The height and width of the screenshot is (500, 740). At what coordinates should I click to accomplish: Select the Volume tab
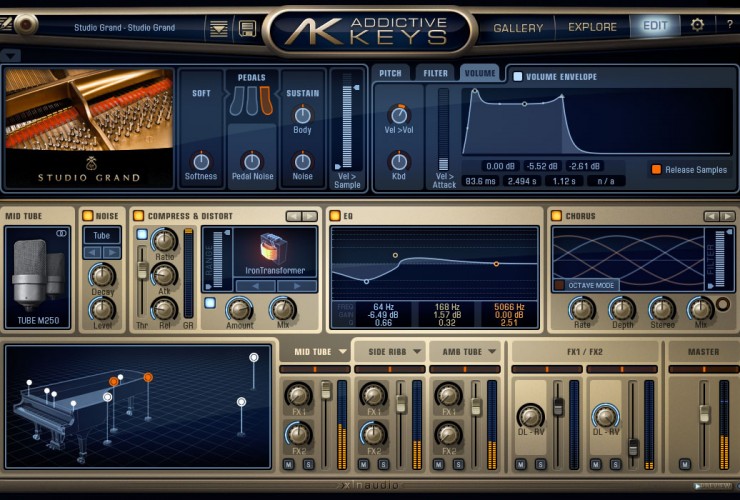(480, 73)
